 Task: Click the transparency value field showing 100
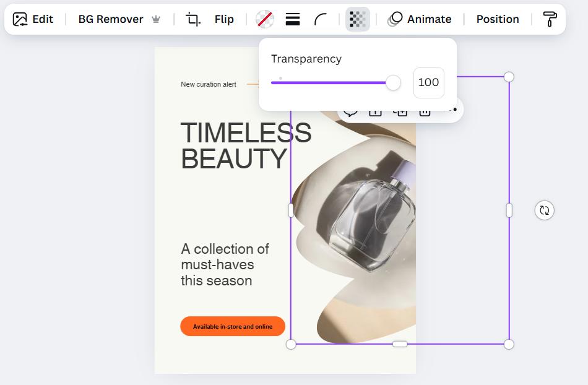428,83
